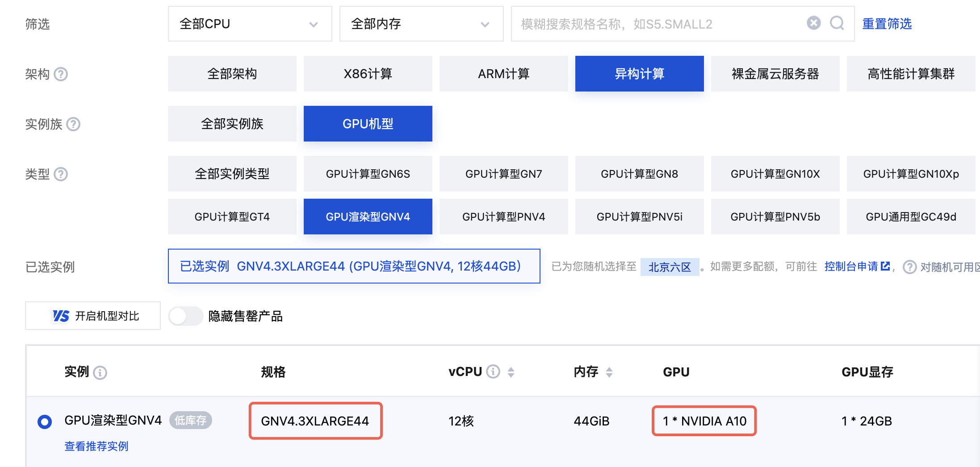Select the GPU渲染型GNV4 instance radio button
The width and height of the screenshot is (980, 467).
point(45,421)
